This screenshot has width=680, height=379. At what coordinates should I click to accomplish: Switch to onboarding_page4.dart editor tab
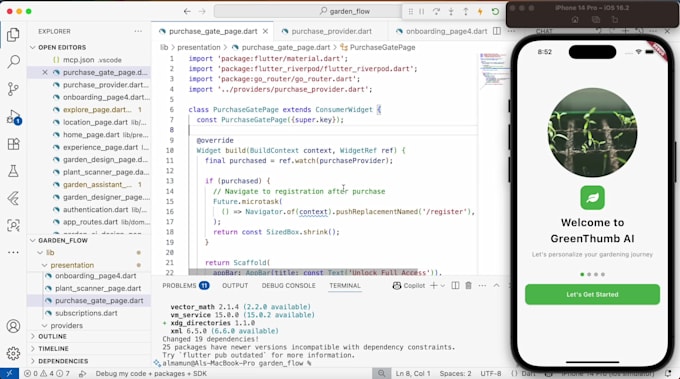(x=446, y=31)
